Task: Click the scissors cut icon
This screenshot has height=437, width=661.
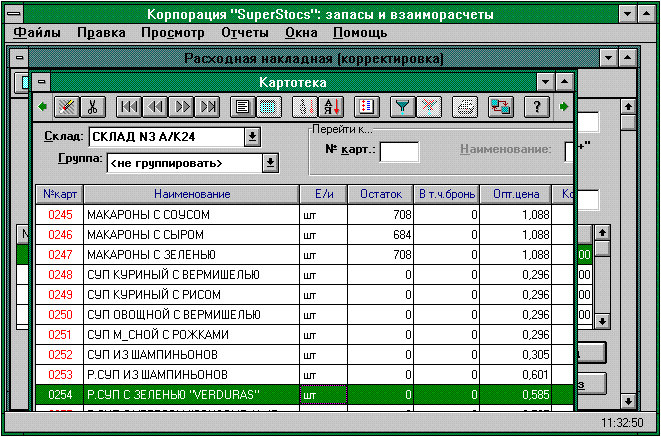Action: pos(93,107)
